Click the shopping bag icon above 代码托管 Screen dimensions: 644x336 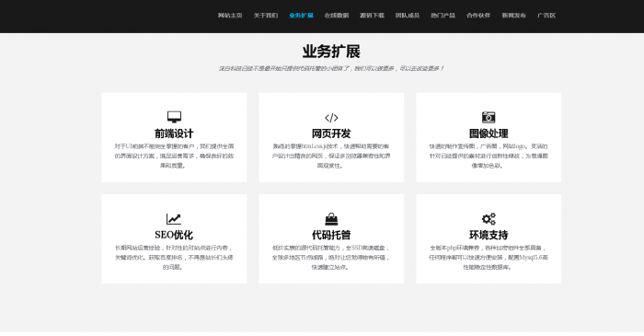pyautogui.click(x=331, y=219)
